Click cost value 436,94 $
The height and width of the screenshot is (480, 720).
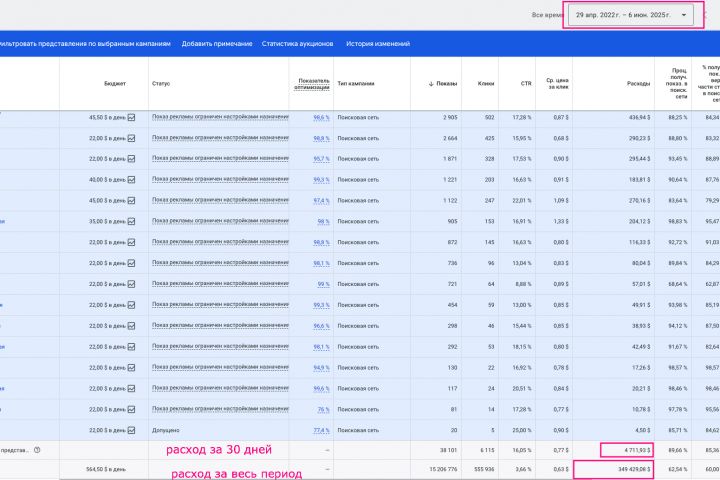pos(639,118)
